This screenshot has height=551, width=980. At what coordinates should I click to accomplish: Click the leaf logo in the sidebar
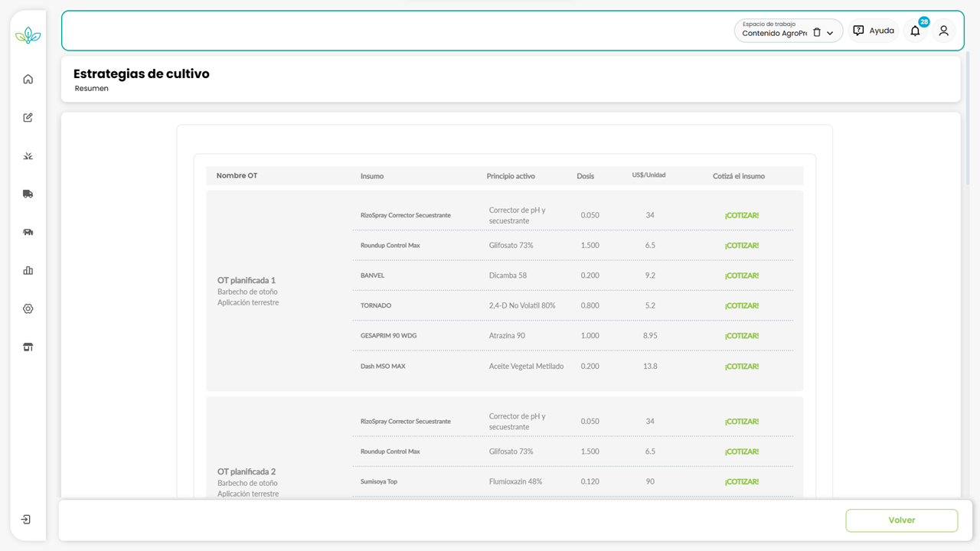pyautogui.click(x=28, y=35)
